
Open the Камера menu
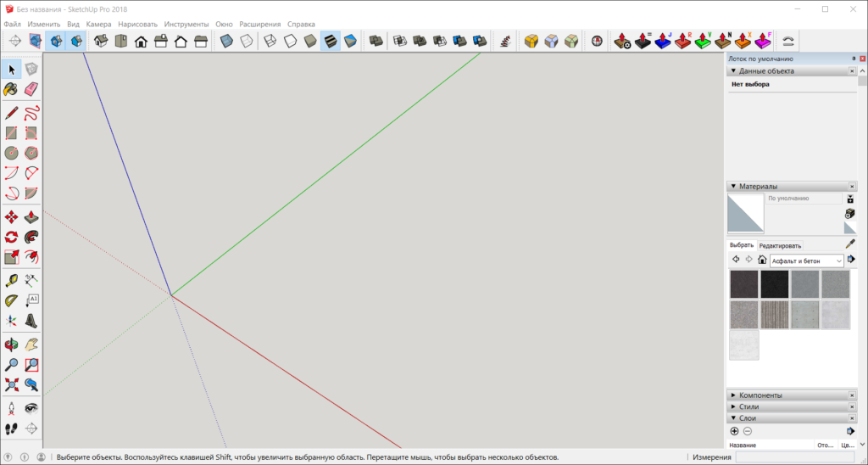pyautogui.click(x=98, y=25)
